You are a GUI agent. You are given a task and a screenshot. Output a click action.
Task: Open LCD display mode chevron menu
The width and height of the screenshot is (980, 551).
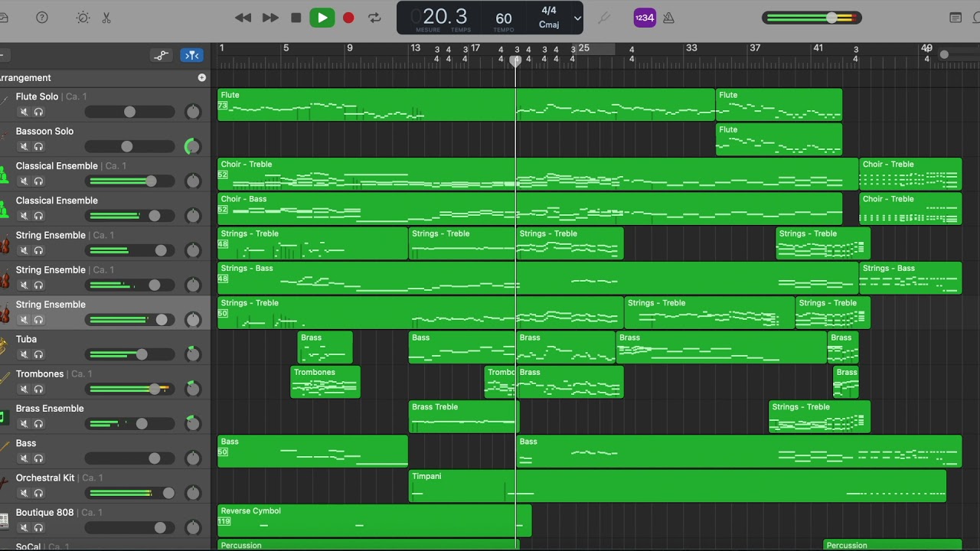577,18
